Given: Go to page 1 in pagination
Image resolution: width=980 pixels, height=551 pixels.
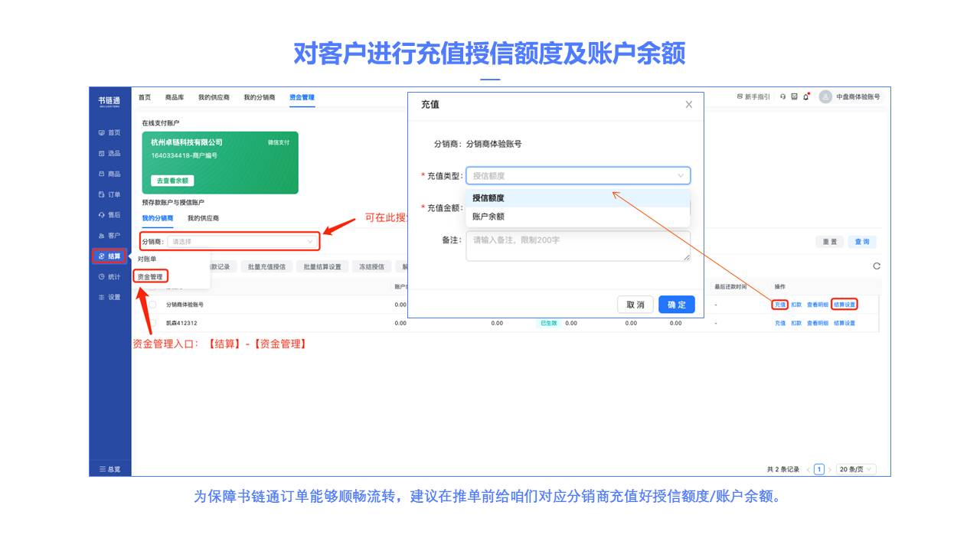Looking at the screenshot, I should click(819, 469).
